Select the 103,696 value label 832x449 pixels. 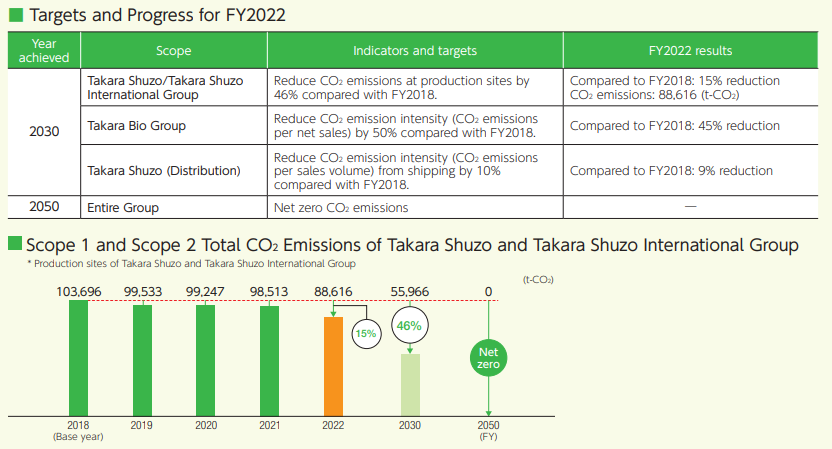click(x=79, y=292)
